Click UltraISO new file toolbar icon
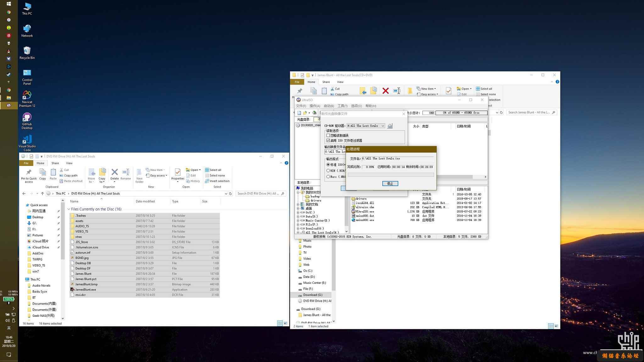Viewport: 644px width, 362px height. [299, 113]
